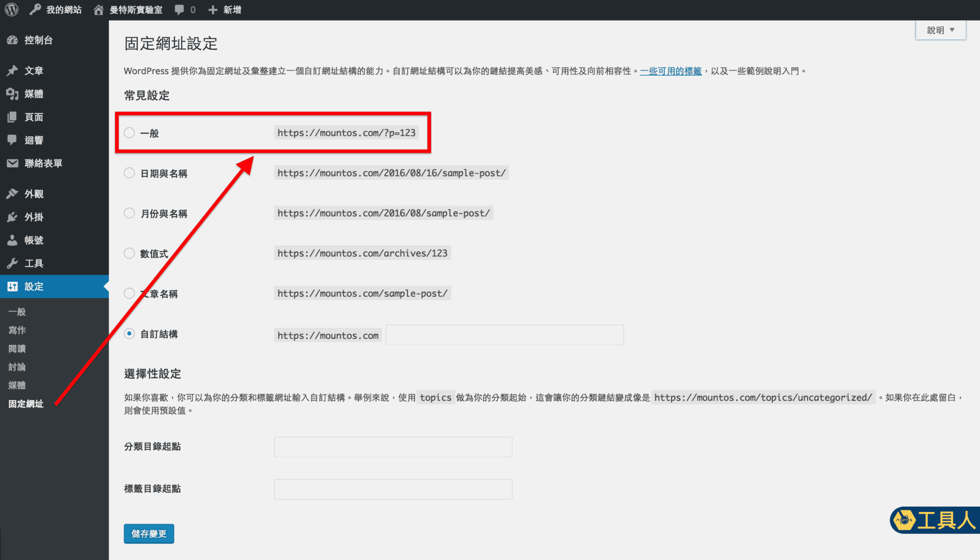
Task: Open 我的網站 key icon in admin bar
Action: (x=35, y=10)
